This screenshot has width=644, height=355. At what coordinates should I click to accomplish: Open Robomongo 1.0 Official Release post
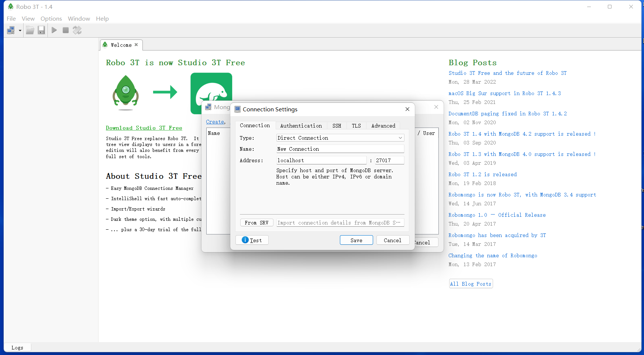(497, 215)
